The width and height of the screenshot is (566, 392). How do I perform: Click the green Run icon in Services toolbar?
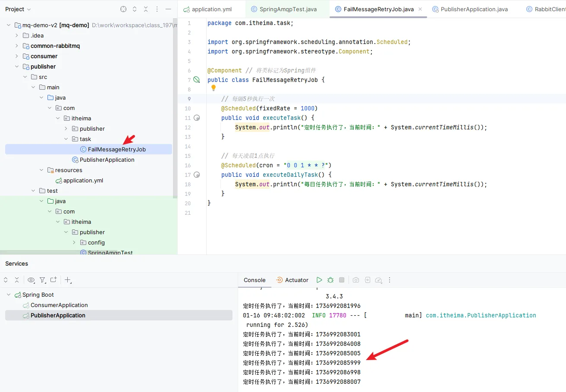pyautogui.click(x=319, y=280)
